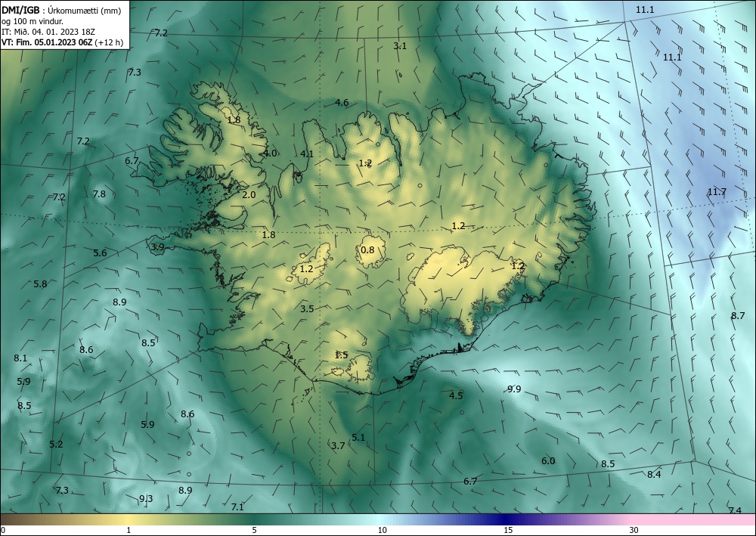The height and width of the screenshot is (536, 756).
Task: Click the 10 tick label on the color scale
Action: click(383, 530)
